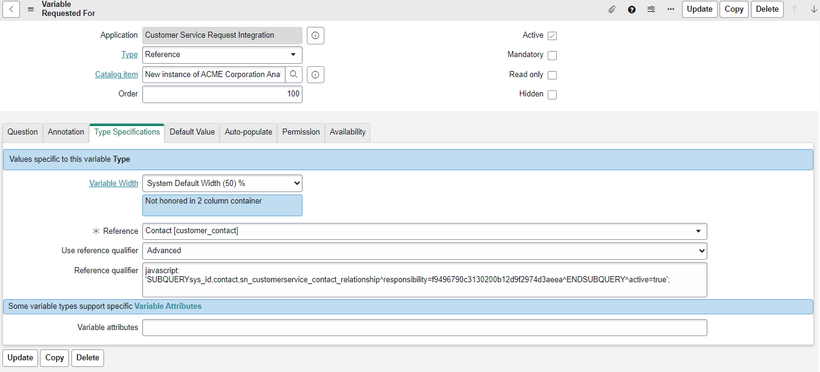Go to previous record with up arrow
820x372 pixels.
[x=795, y=9]
